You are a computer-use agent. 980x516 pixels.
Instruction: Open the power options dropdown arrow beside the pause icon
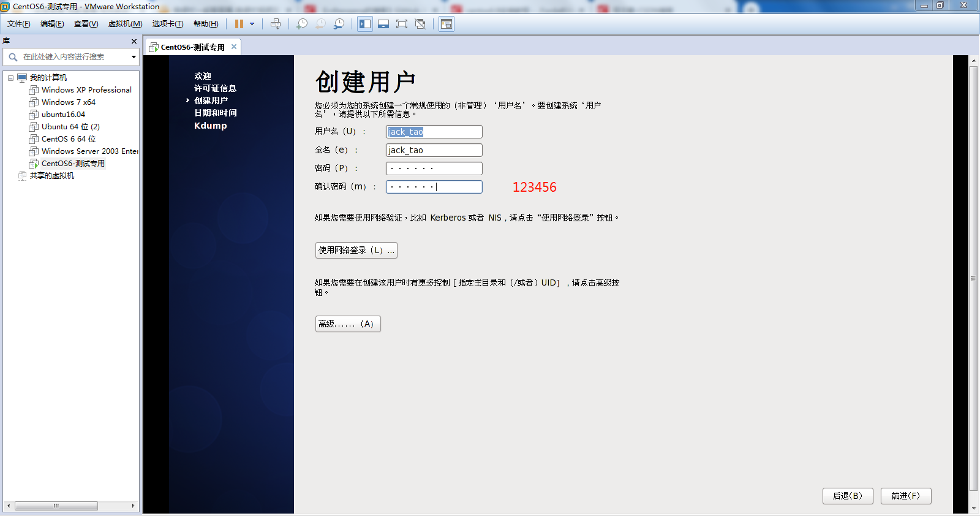point(252,24)
